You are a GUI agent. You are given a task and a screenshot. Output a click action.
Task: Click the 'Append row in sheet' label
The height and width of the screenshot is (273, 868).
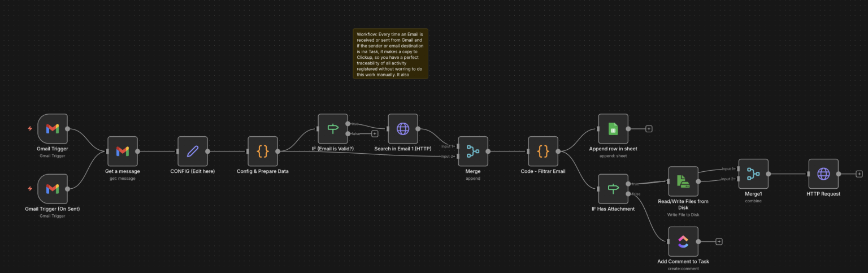[613, 149]
